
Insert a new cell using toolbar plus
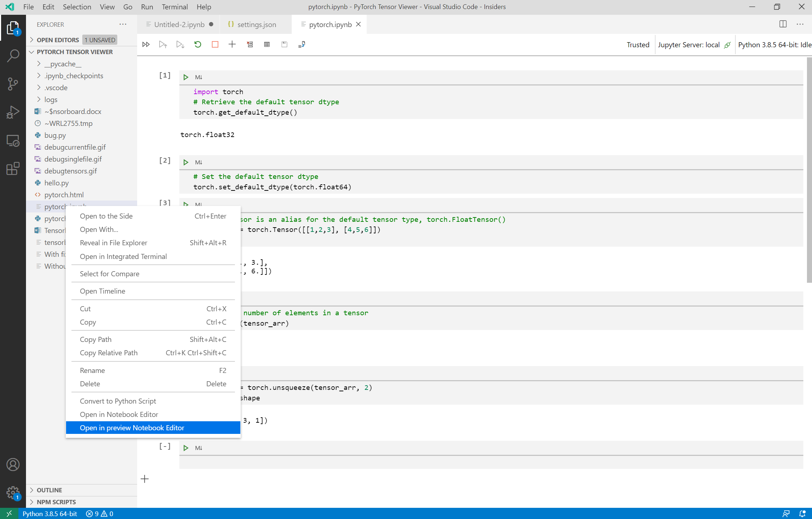[x=232, y=44]
